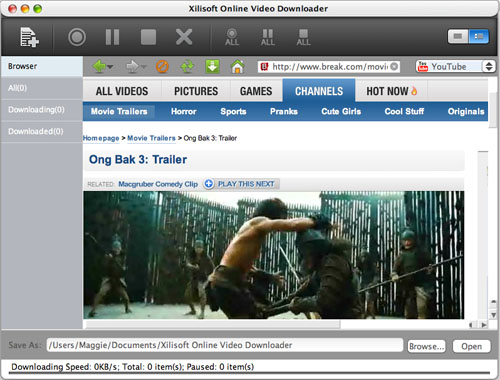
Task: Click the Browse... button
Action: 426,346
